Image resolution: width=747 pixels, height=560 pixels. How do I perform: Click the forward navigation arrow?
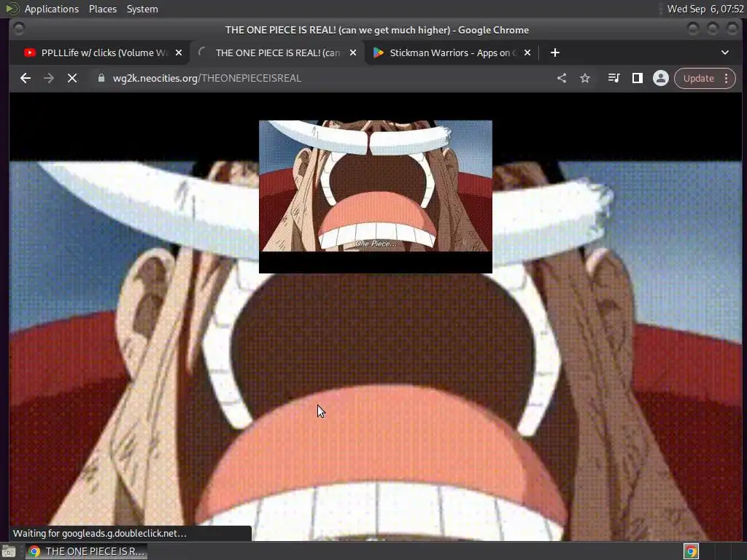(x=49, y=78)
